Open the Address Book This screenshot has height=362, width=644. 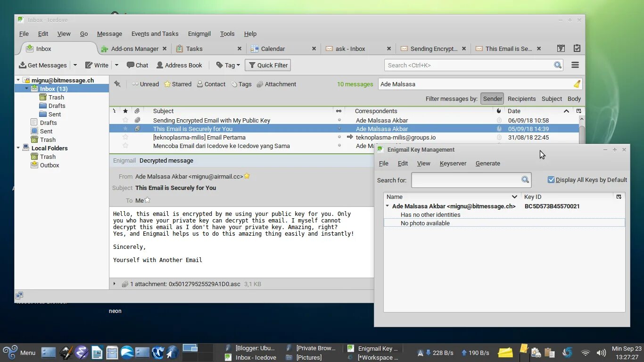[x=179, y=65]
